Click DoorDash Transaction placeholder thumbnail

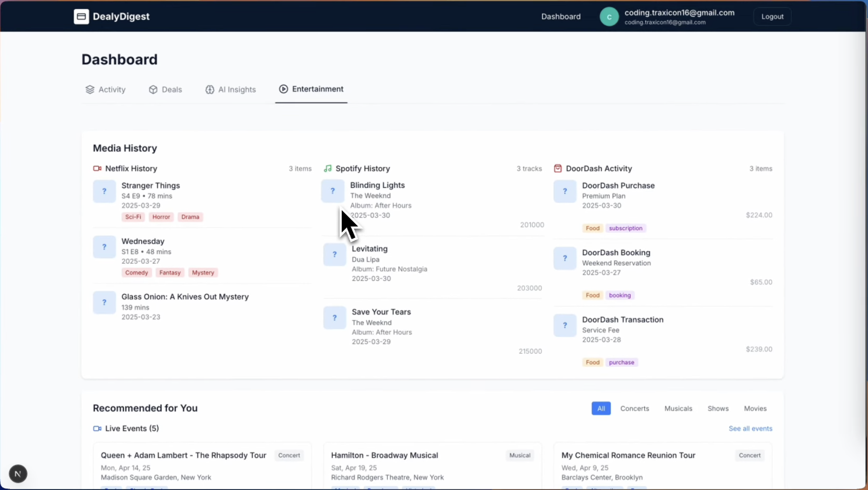click(x=565, y=325)
